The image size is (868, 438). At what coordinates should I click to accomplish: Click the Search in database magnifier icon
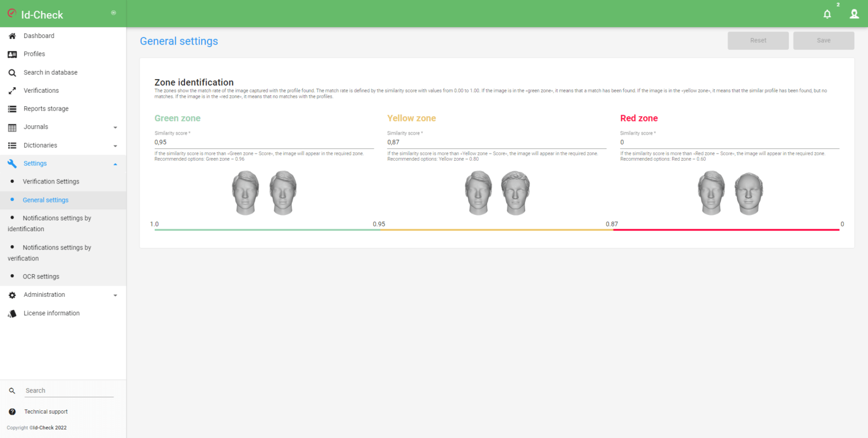click(12, 73)
